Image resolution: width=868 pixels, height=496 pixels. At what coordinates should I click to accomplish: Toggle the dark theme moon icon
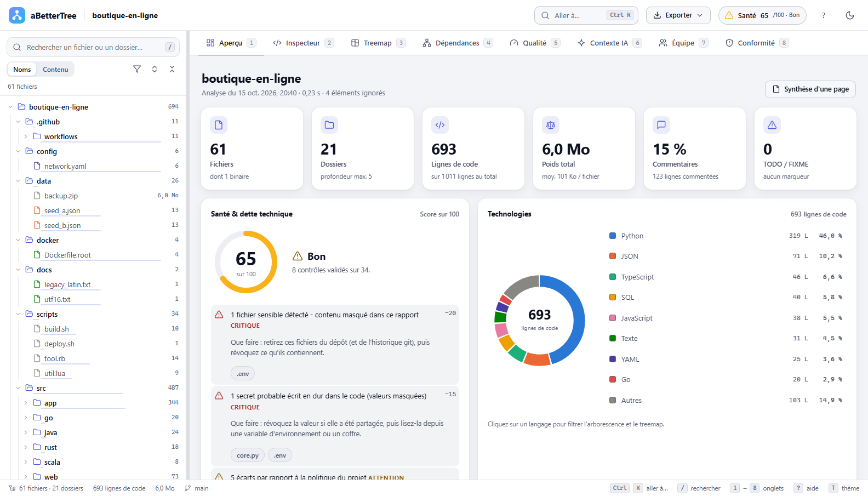point(850,15)
